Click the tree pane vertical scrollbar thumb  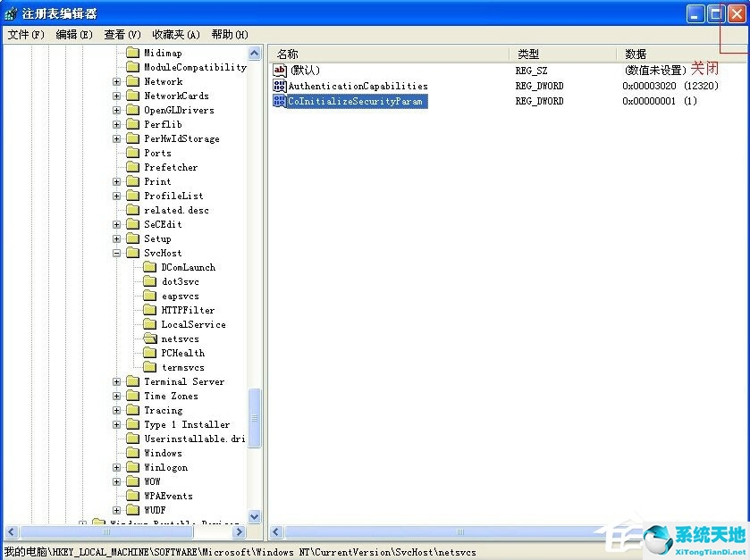255,418
